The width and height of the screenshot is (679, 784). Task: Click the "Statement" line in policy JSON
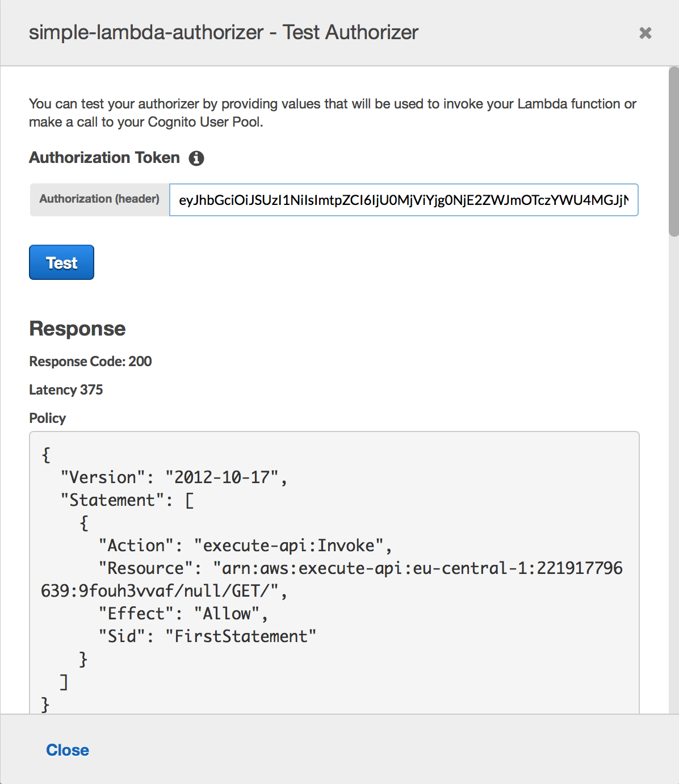127,500
